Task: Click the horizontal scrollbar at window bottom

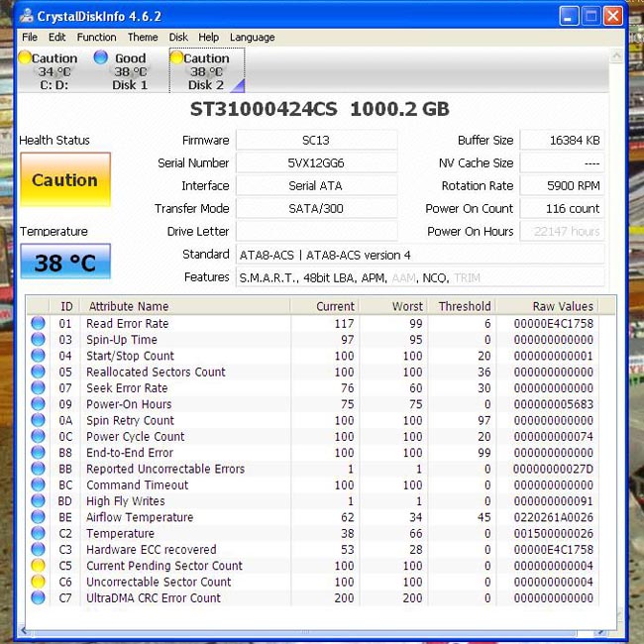Action: pos(305,632)
